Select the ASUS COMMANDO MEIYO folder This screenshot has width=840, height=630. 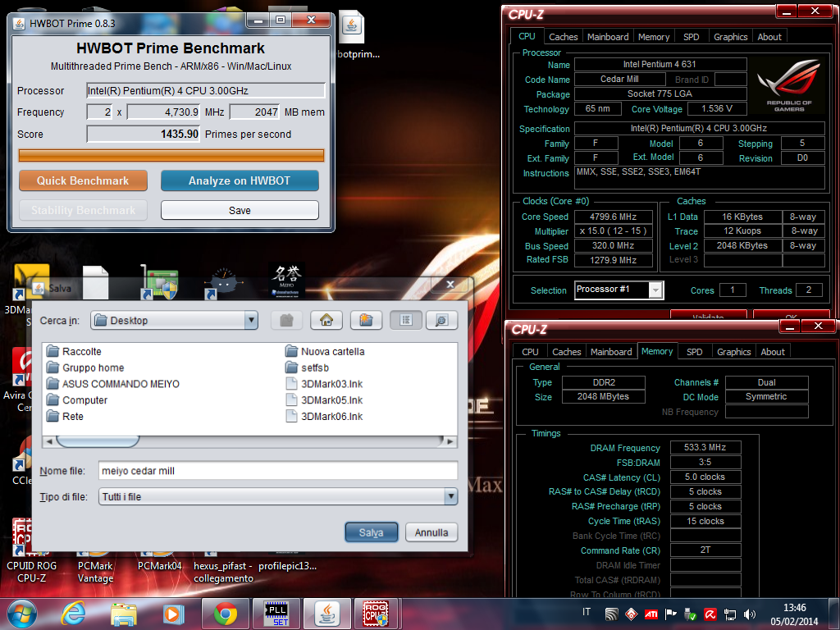click(x=113, y=384)
